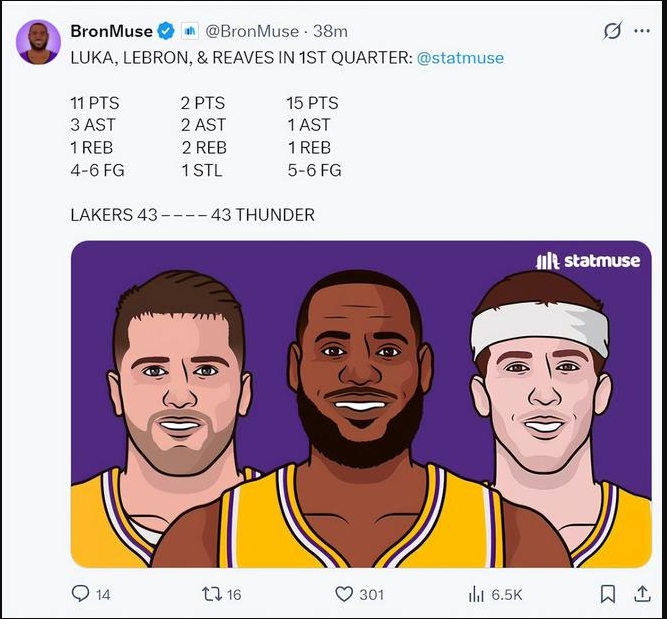The height and width of the screenshot is (619, 667).
Task: Click the blue verified checkmark badge
Action: pyautogui.click(x=166, y=31)
